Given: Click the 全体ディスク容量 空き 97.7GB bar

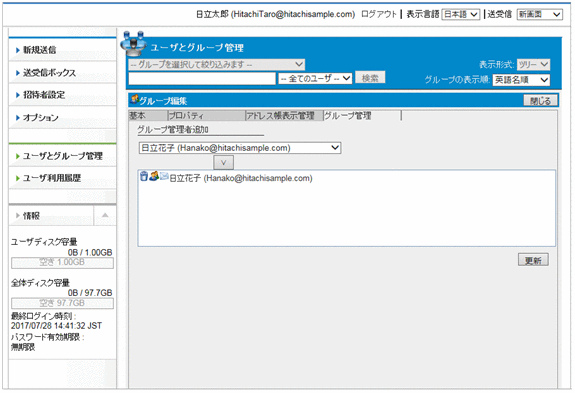Looking at the screenshot, I should coord(62,303).
